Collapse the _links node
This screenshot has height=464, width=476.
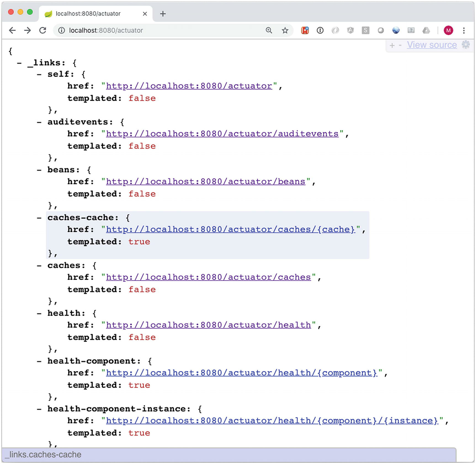tap(19, 63)
